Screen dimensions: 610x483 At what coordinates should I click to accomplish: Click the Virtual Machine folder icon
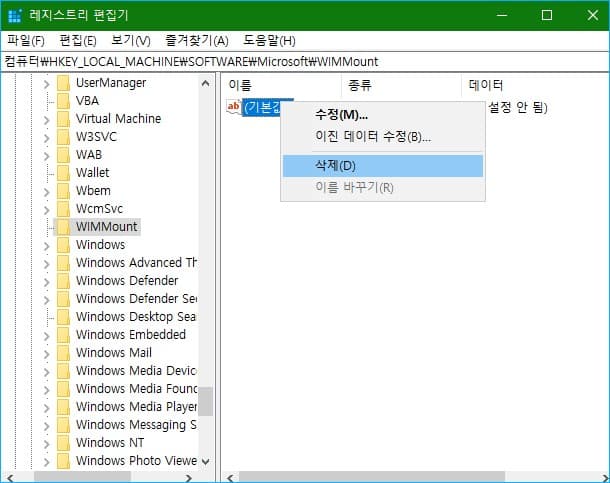point(63,119)
